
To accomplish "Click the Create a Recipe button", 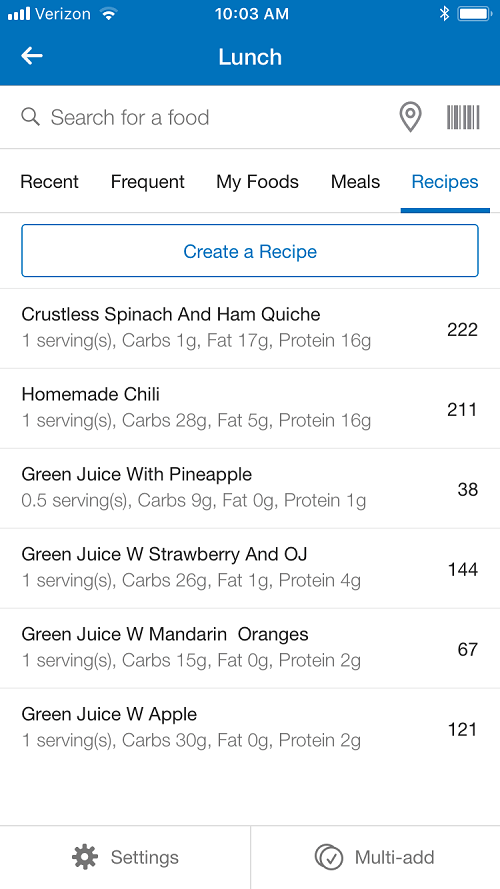I will pyautogui.click(x=250, y=251).
